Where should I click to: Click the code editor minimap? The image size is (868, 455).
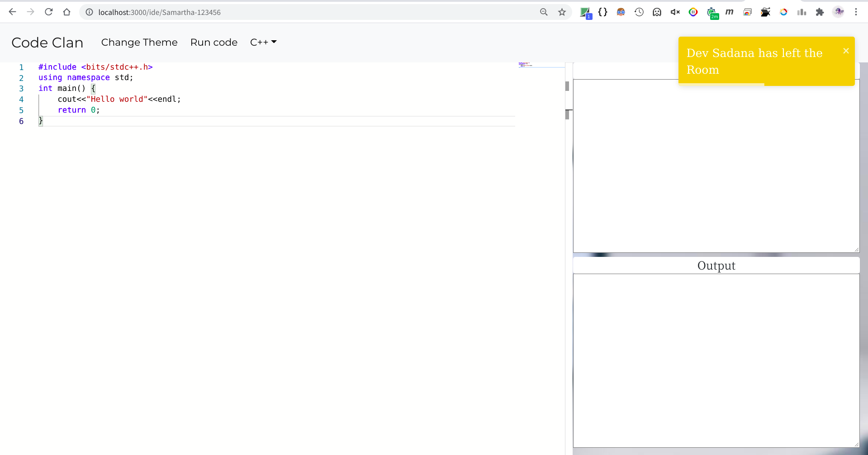(x=541, y=65)
